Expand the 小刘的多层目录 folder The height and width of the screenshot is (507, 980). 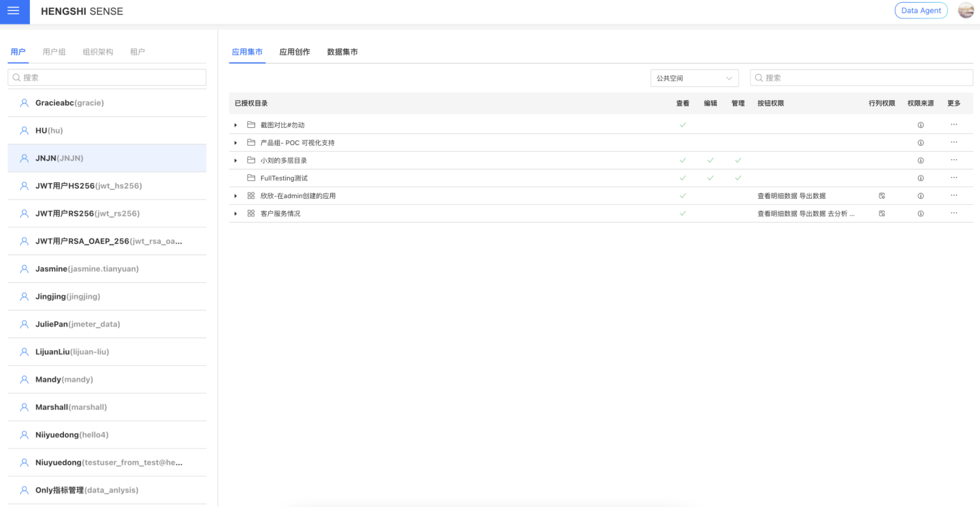tap(235, 161)
